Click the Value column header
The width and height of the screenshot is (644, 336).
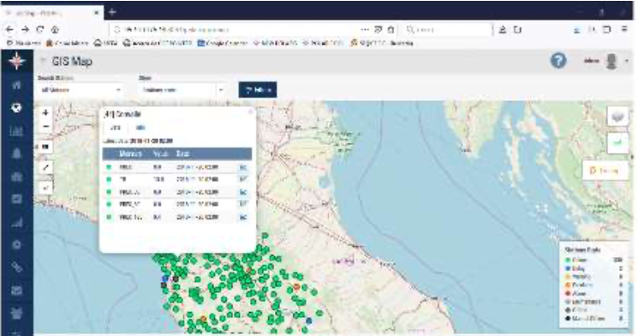[x=160, y=153]
